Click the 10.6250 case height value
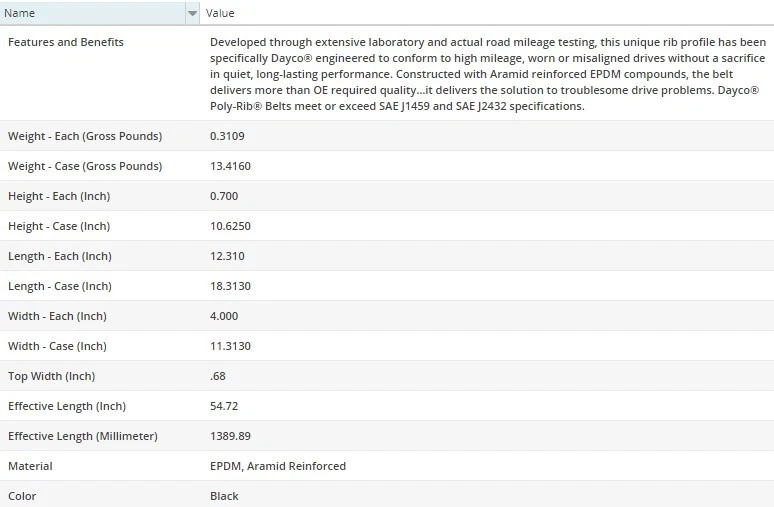Image resolution: width=774 pixels, height=507 pixels. (x=230, y=226)
